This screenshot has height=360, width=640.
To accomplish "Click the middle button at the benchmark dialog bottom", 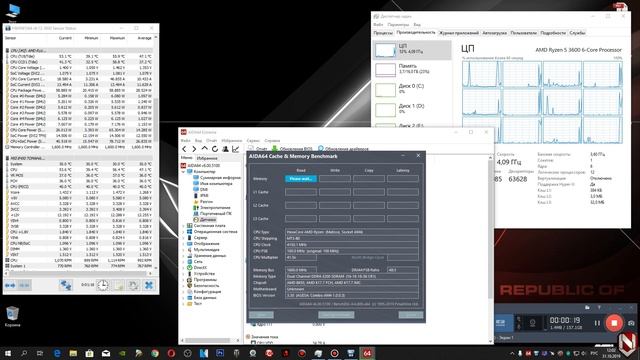I will point(336,315).
